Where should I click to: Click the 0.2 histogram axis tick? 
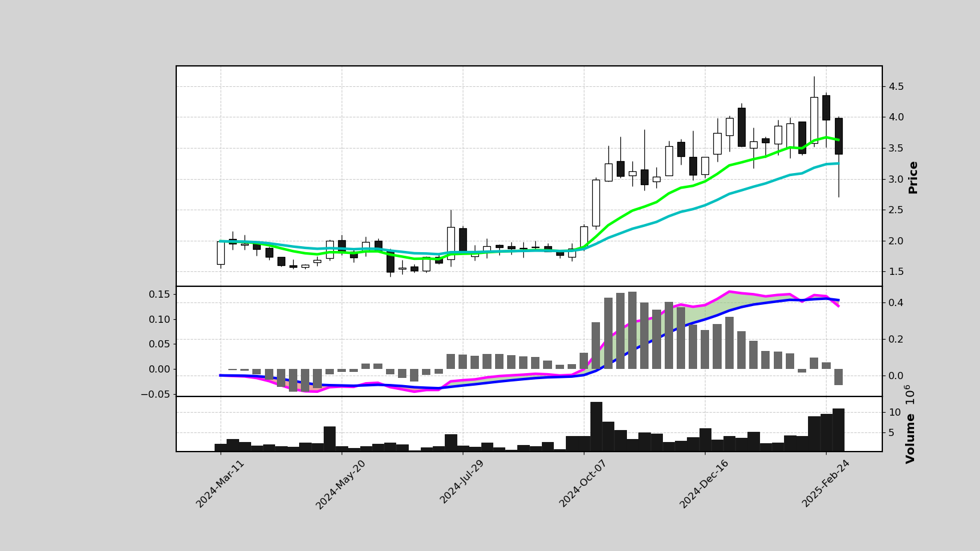point(895,339)
